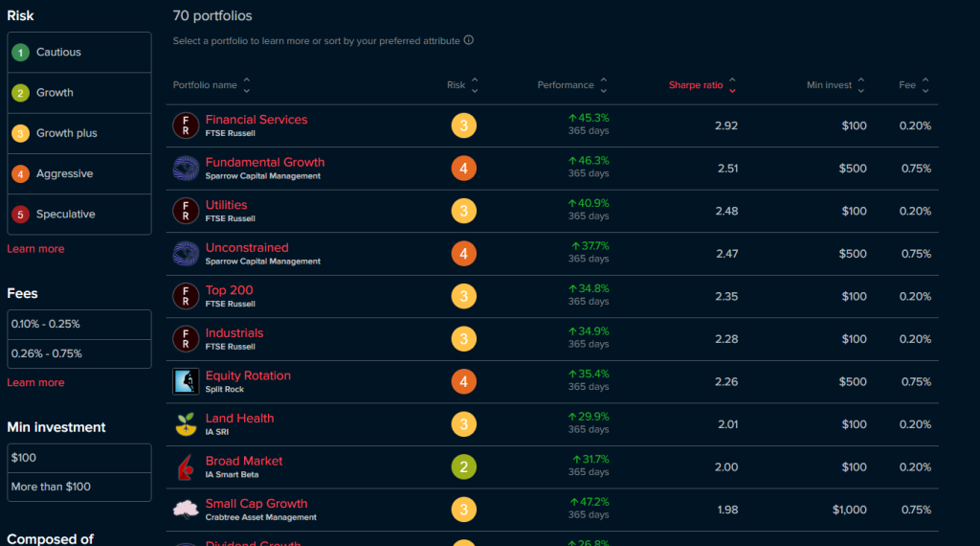Image resolution: width=980 pixels, height=546 pixels.
Task: Click the seedling icon beside Land Health
Action: click(x=186, y=424)
